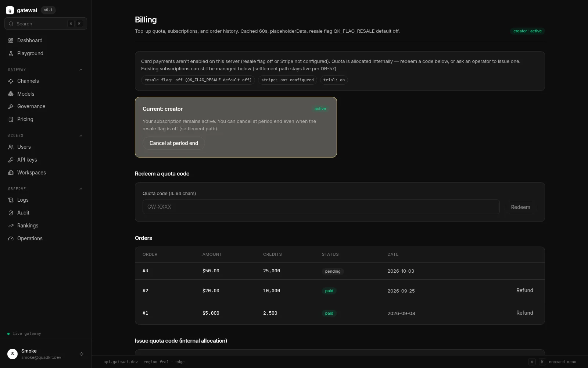Viewport: 588px width, 368px height.
Task: Open the API keys page
Action: coord(46,160)
